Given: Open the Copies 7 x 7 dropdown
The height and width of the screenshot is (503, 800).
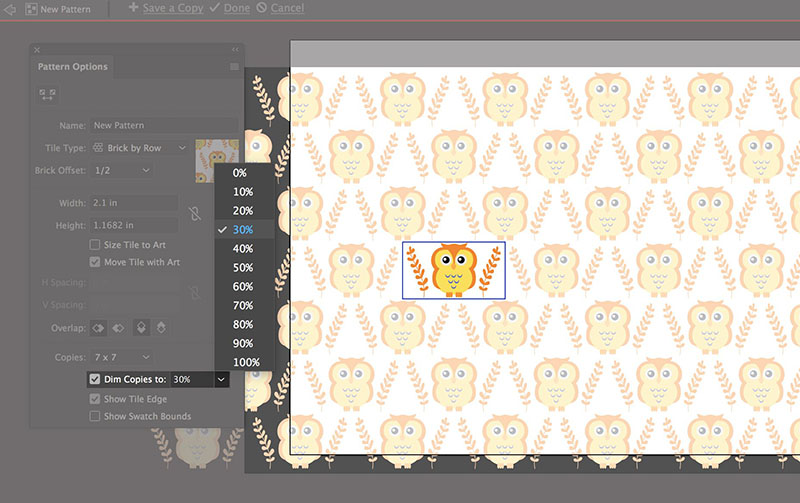Looking at the screenshot, I should pos(122,357).
